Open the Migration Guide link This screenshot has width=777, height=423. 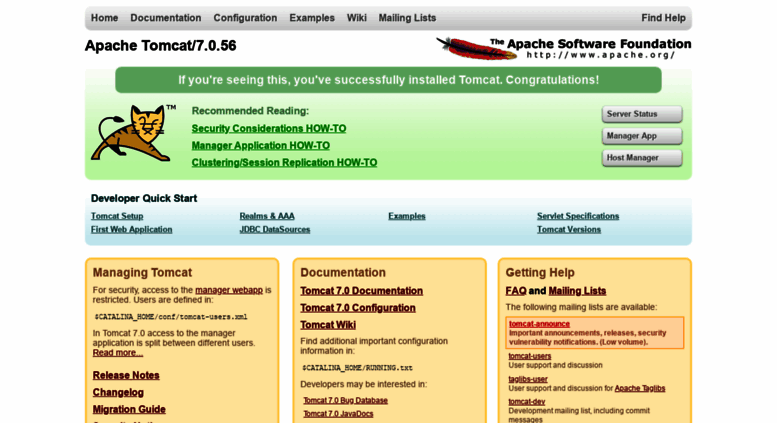[129, 409]
